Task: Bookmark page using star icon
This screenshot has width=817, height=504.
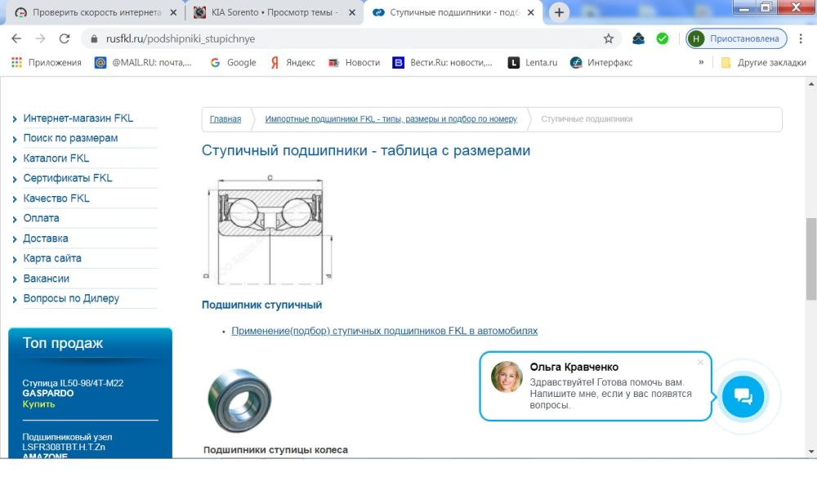Action: click(x=608, y=38)
